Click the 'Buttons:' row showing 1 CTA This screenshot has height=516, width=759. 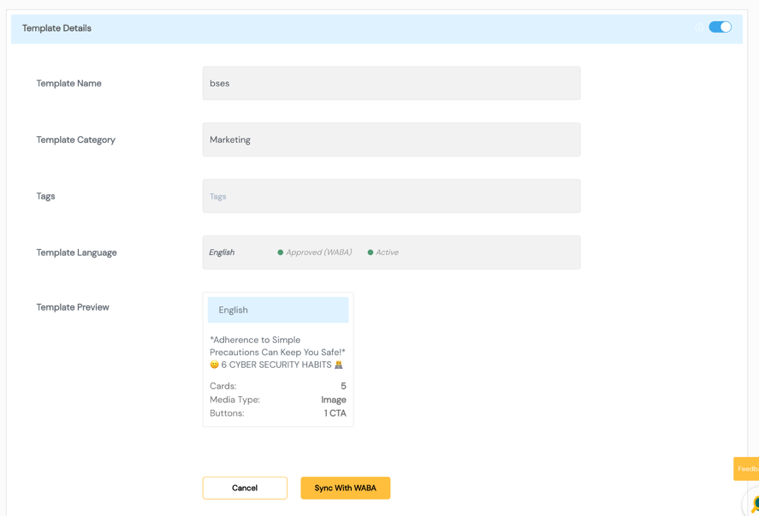[x=278, y=413]
